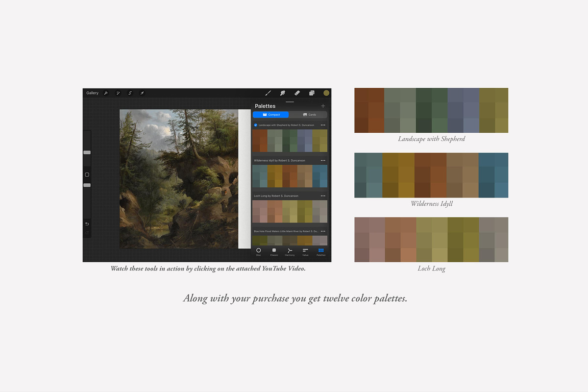Tap the Undo arrow in sidebar

point(87,224)
